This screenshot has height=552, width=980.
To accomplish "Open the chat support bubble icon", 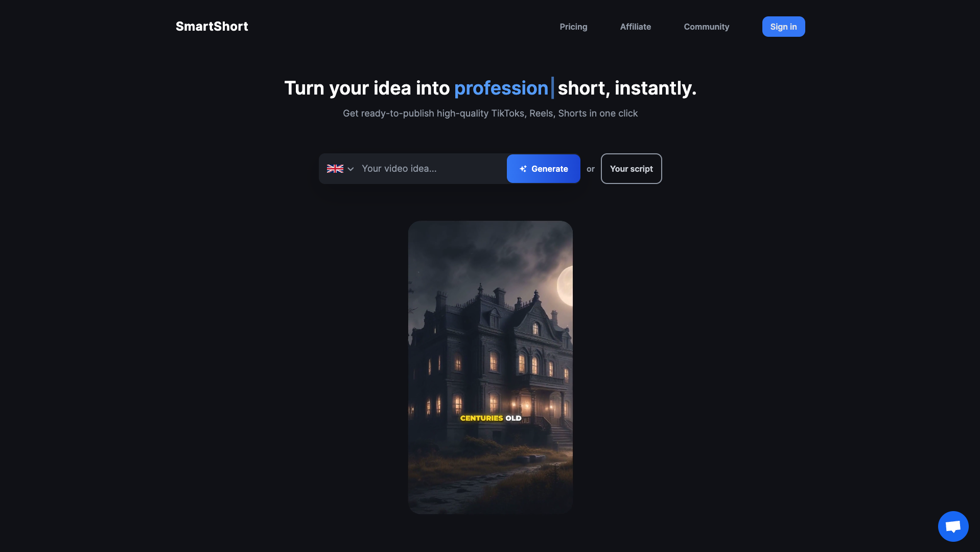I will click(x=953, y=526).
